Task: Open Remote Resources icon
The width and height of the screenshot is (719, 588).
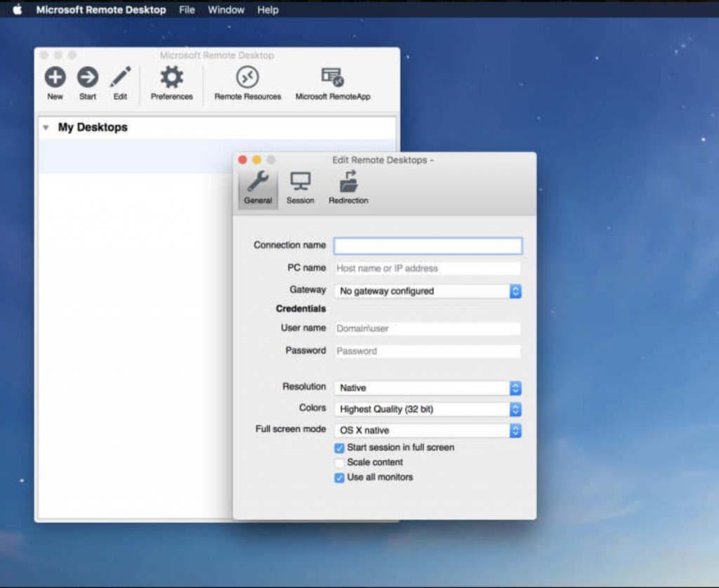Action: (247, 77)
